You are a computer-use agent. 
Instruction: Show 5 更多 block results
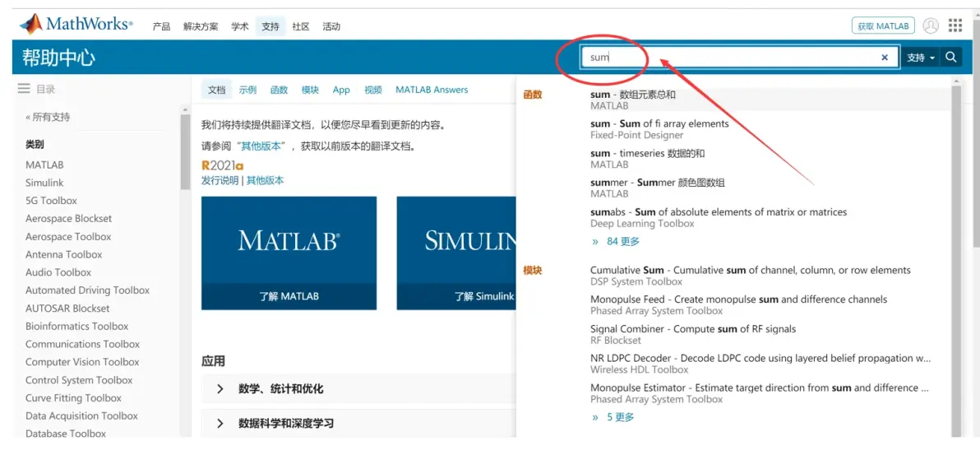(x=614, y=417)
